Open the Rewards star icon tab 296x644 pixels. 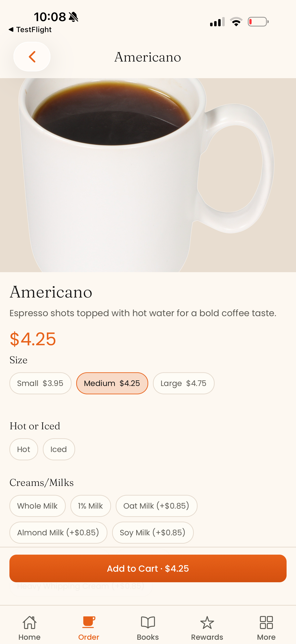pyautogui.click(x=207, y=622)
